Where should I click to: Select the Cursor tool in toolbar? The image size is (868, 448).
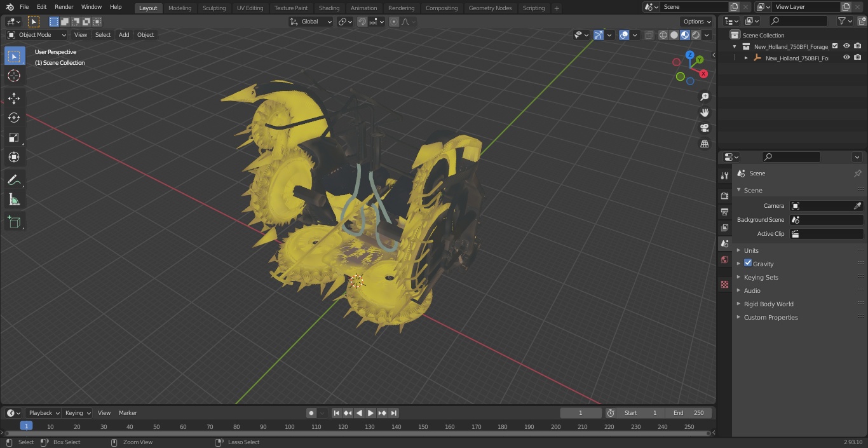click(14, 76)
